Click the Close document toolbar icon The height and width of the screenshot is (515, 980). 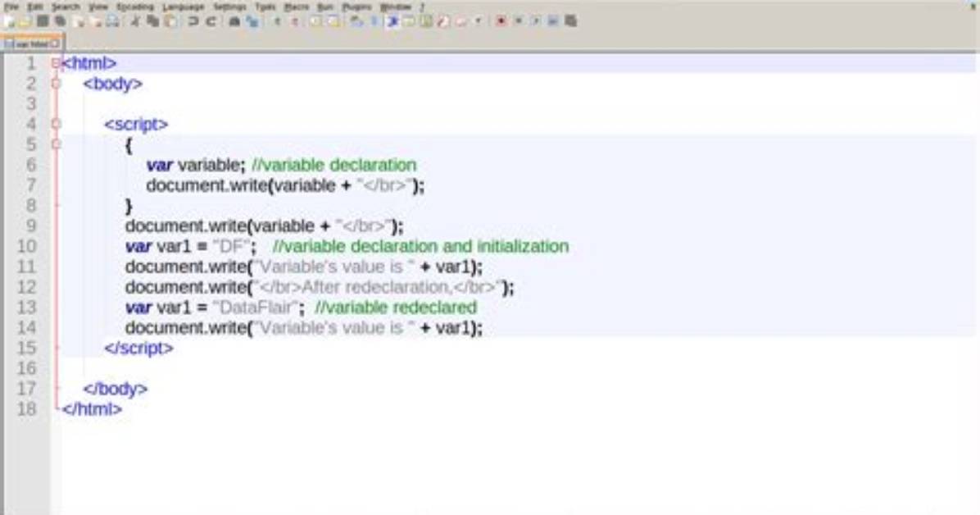click(79, 21)
